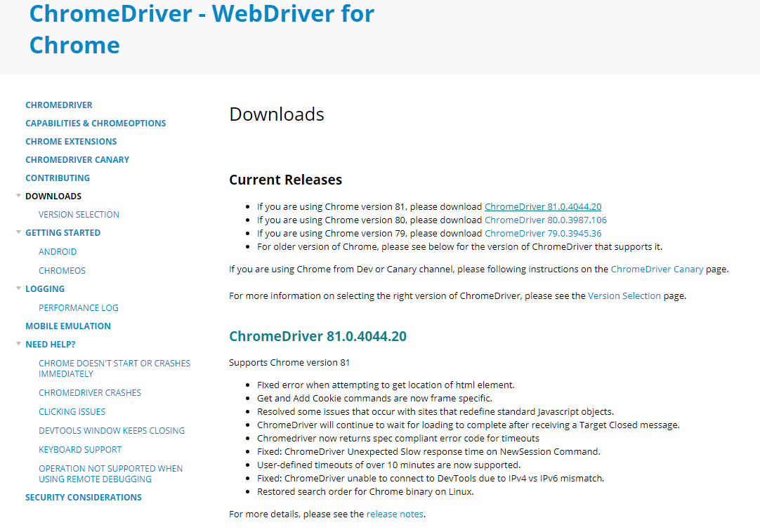Open the ChromeOS subpage
The width and height of the screenshot is (760, 532).
[62, 271]
